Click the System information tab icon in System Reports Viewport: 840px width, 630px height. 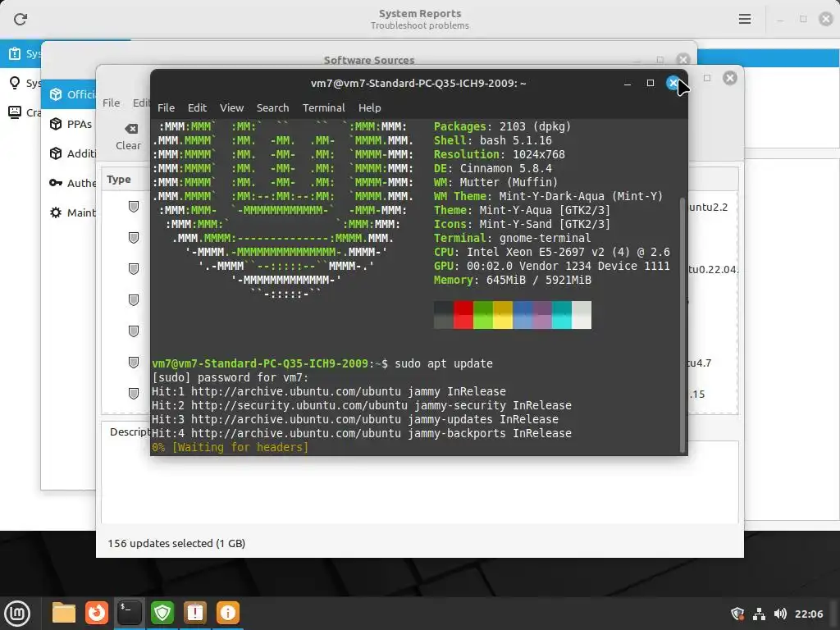coord(15,53)
